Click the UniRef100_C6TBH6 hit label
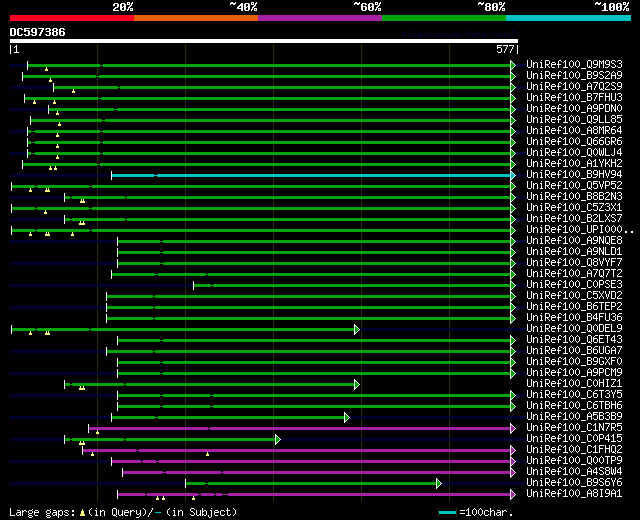Image resolution: width=640 pixels, height=520 pixels. (574, 406)
